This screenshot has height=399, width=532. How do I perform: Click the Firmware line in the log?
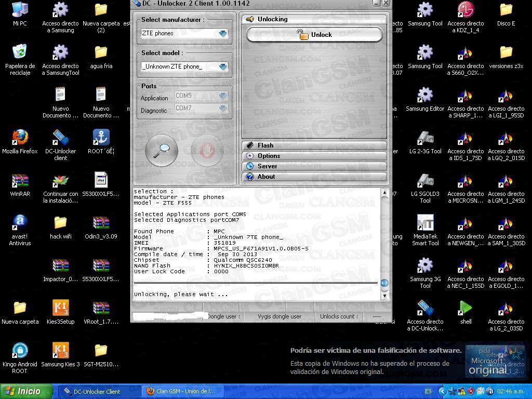click(x=221, y=249)
